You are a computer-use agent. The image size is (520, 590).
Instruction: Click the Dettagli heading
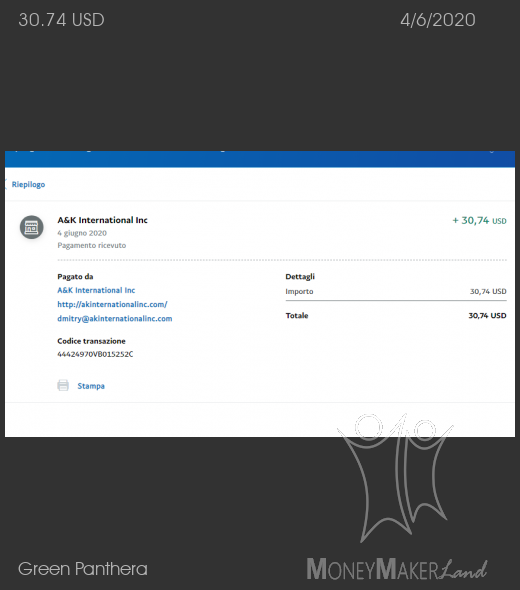click(300, 277)
